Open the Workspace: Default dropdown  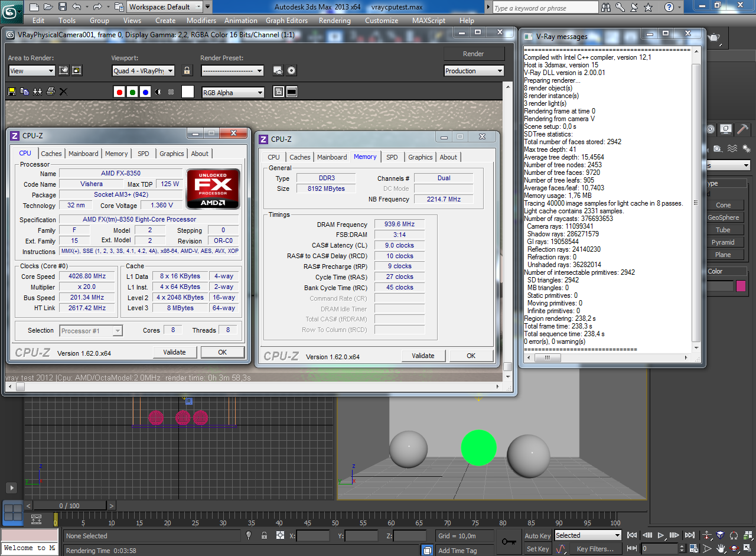[164, 7]
